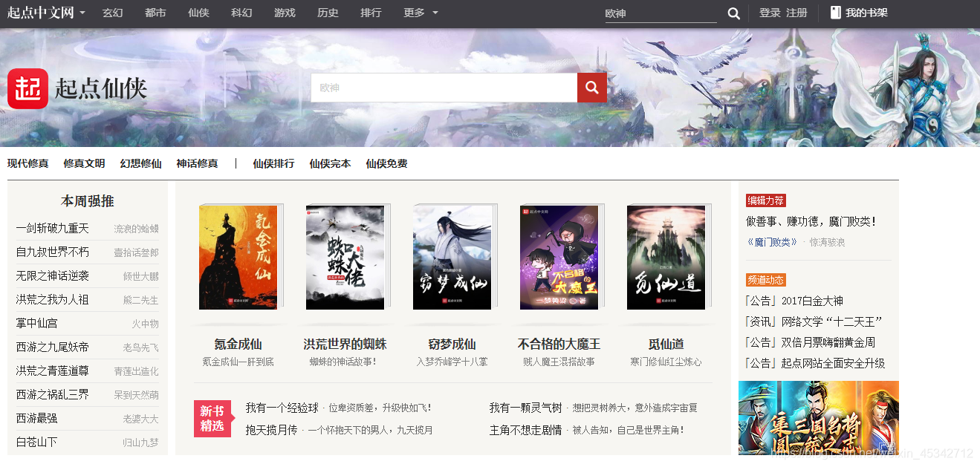Click the red search button in banner
This screenshot has width=980, height=467.
click(x=592, y=88)
